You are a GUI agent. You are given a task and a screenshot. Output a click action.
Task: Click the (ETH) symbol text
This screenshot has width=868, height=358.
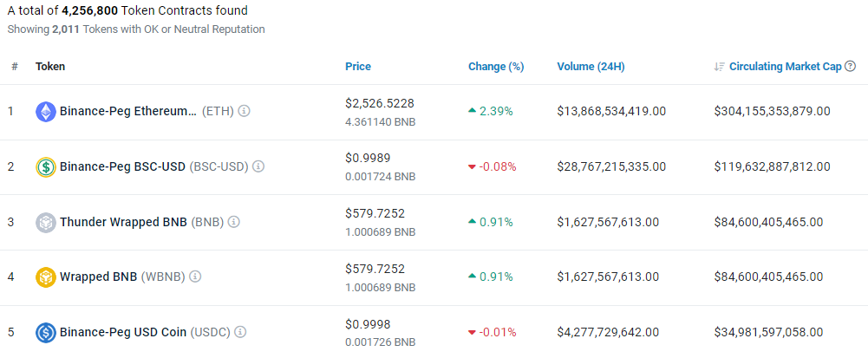coord(218,111)
